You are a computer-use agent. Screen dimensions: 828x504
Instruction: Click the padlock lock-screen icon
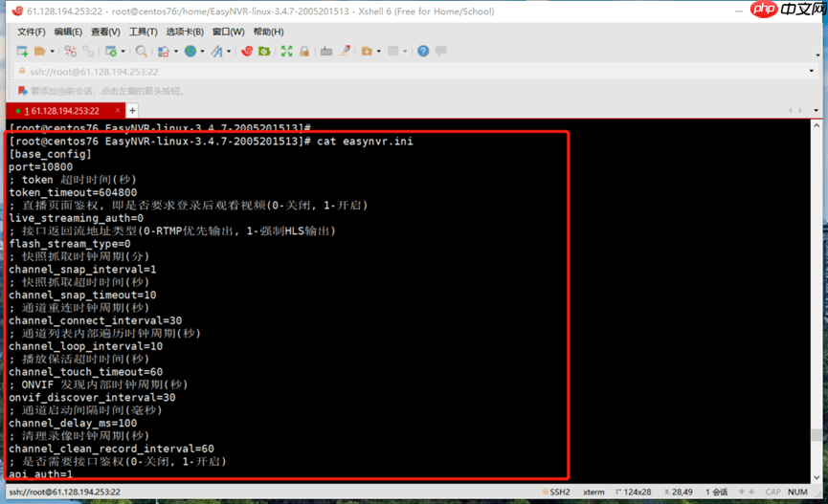(x=304, y=52)
